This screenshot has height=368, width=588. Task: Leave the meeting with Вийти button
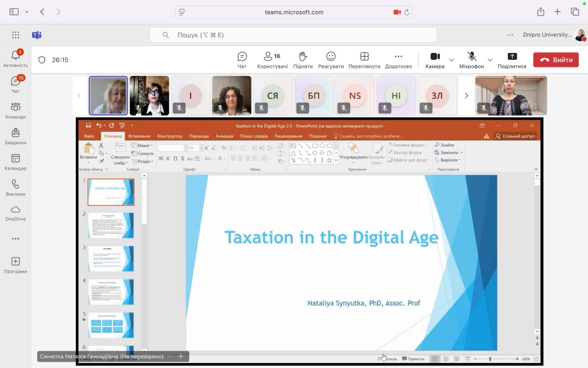click(x=556, y=60)
